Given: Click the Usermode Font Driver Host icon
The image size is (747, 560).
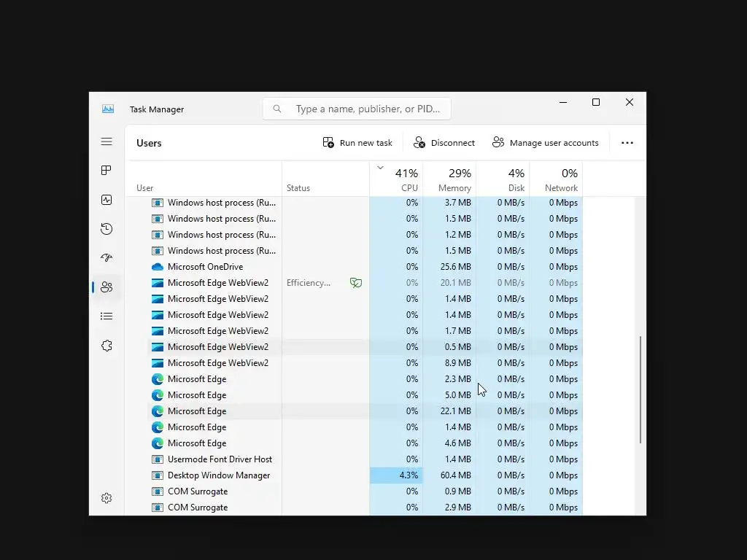Looking at the screenshot, I should (x=158, y=459).
